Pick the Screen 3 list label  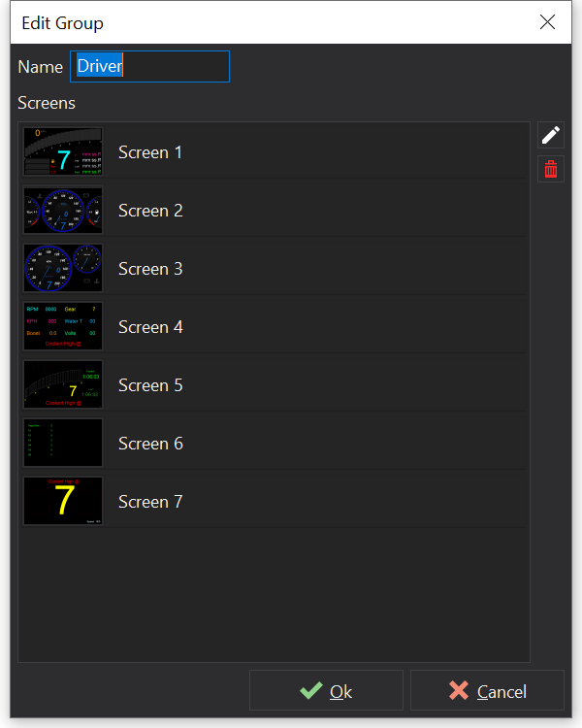tap(150, 269)
